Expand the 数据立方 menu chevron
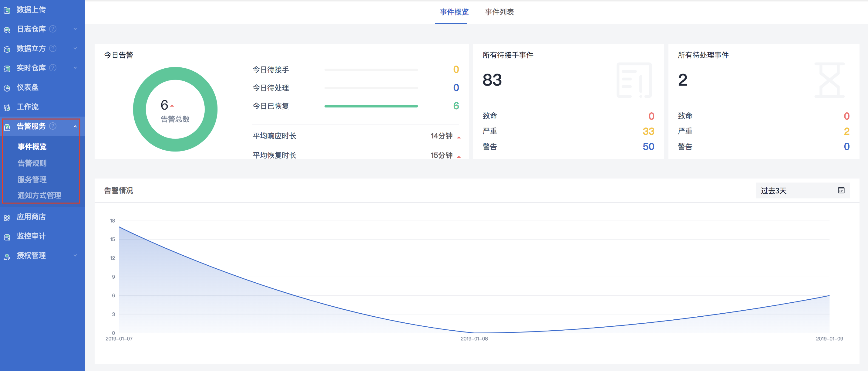868x371 pixels. click(75, 48)
